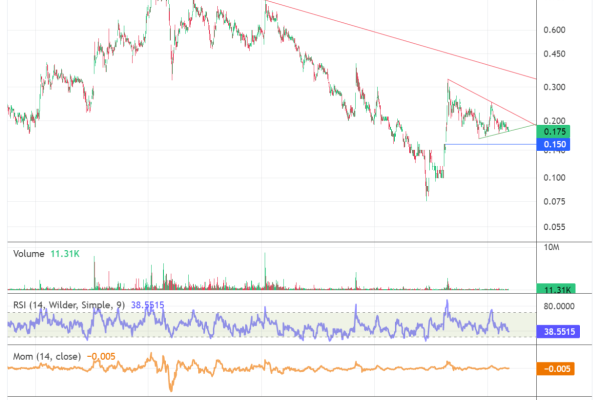Screen dimensions: 600x400
Task: Click the 0.600 price axis label
Action: tap(554, 29)
